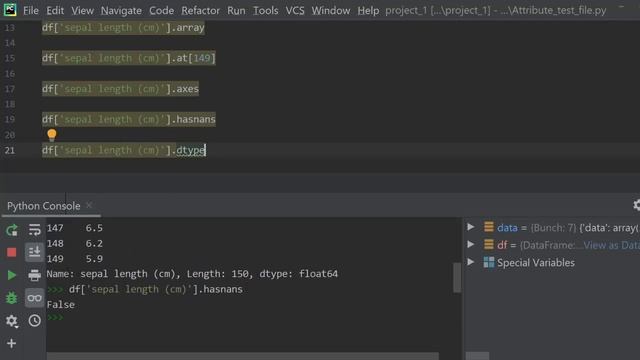
Task: Open the Help menu
Action: pyautogui.click(x=368, y=10)
